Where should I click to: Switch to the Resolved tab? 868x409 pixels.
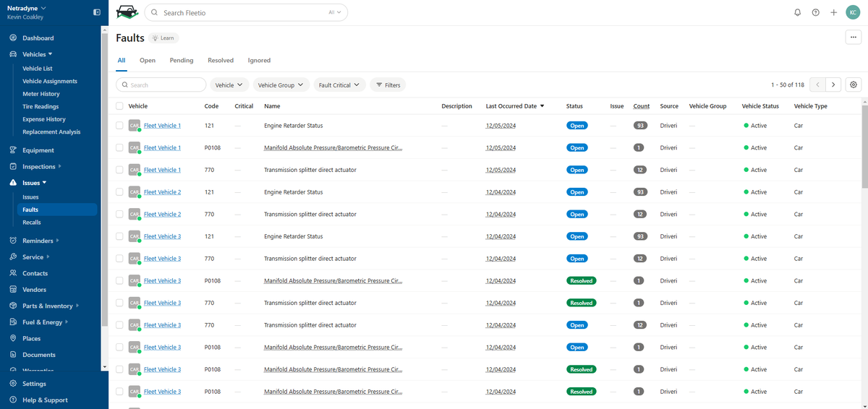coord(221,61)
